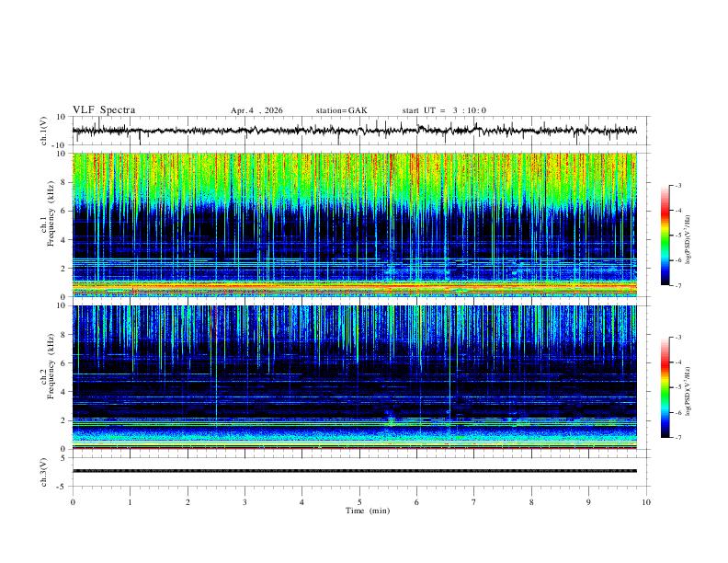Click the "Time (min)" axis title

[x=368, y=511]
